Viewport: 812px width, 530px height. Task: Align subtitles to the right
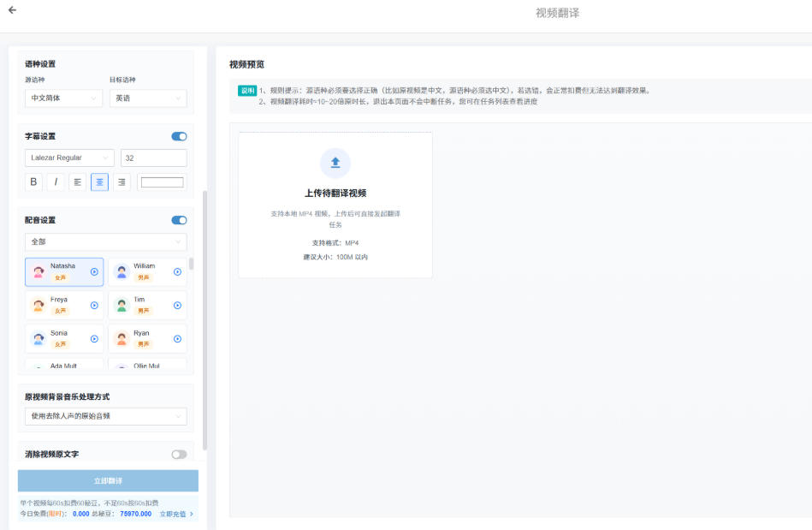[x=122, y=182]
